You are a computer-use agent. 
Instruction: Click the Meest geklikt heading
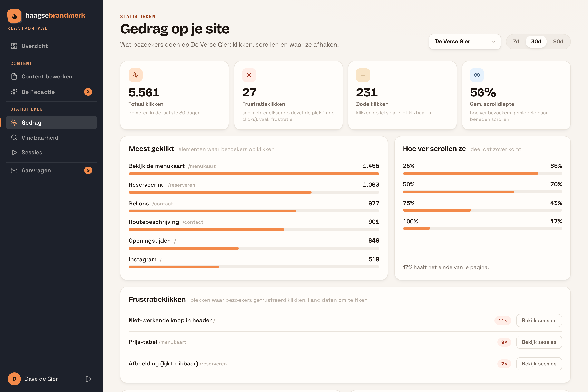coord(151,149)
